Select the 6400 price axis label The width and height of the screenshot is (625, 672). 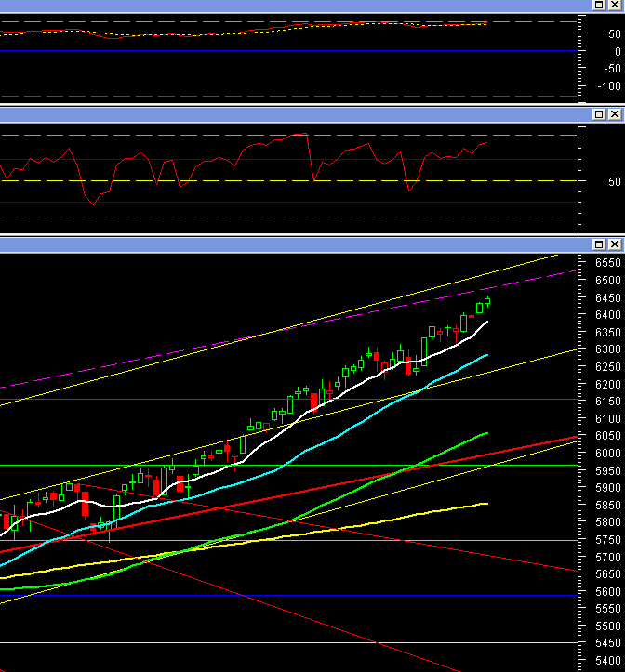click(x=608, y=315)
